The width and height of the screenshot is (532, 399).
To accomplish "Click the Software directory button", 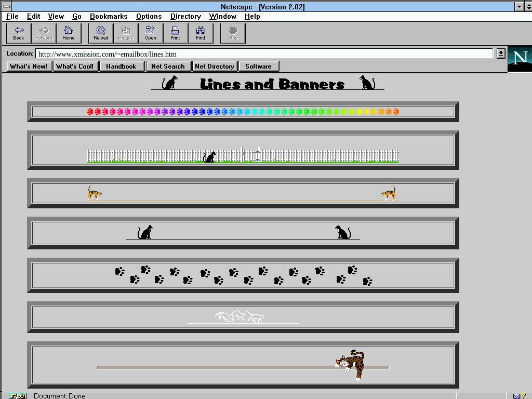I will [x=258, y=66].
